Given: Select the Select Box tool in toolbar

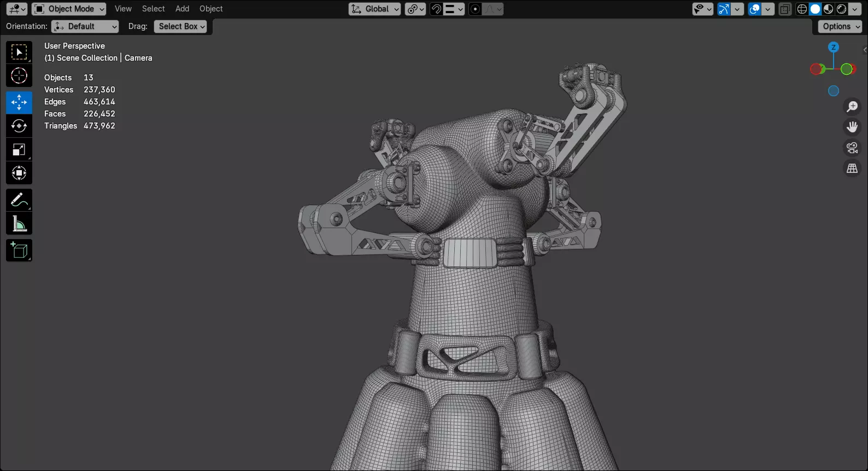Looking at the screenshot, I should point(19,53).
